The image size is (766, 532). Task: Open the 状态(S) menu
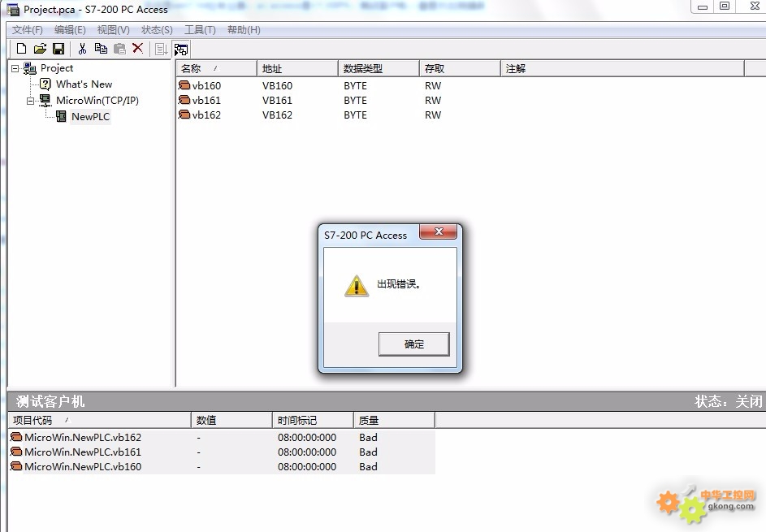157,30
